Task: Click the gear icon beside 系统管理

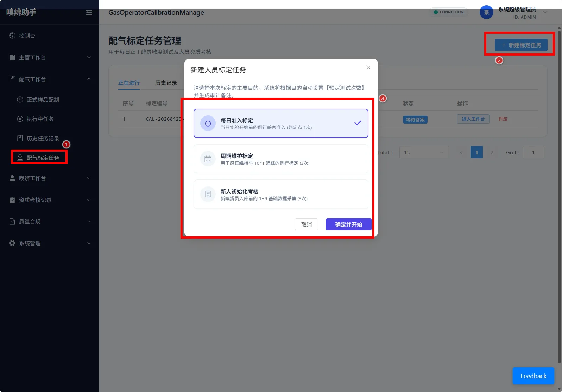Action: click(x=12, y=243)
